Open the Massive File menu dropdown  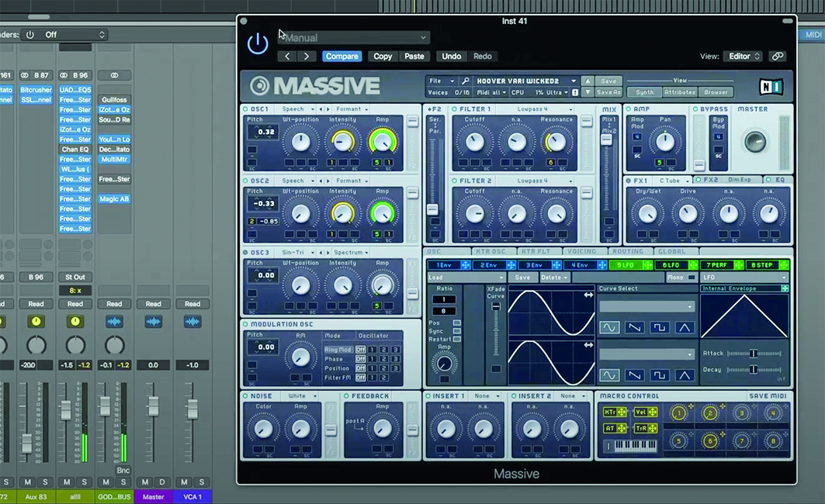441,81
